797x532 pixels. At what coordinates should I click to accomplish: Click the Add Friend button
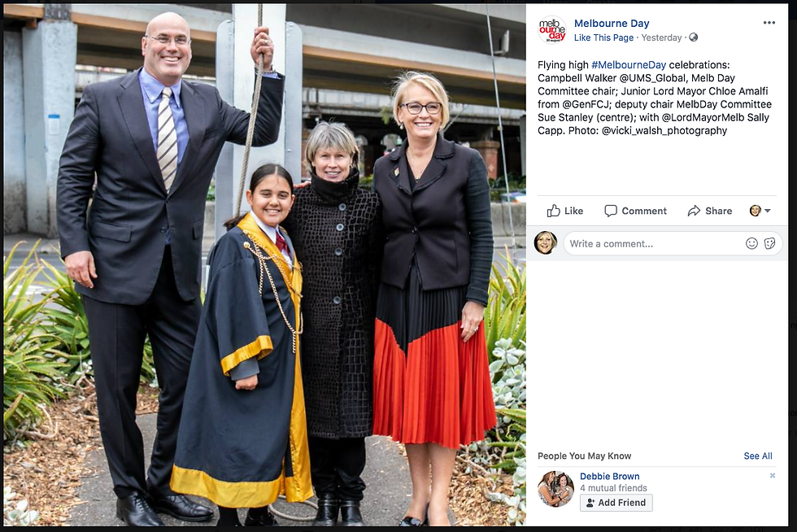click(616, 503)
